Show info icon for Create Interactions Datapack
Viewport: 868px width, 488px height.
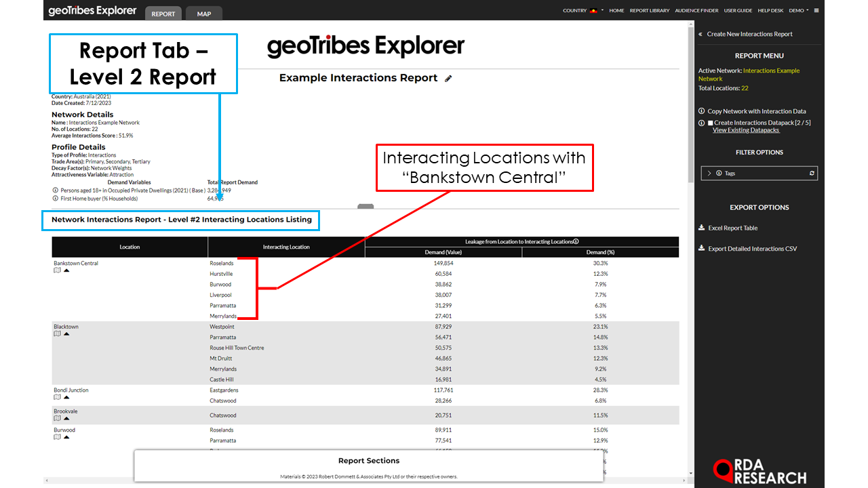click(701, 123)
